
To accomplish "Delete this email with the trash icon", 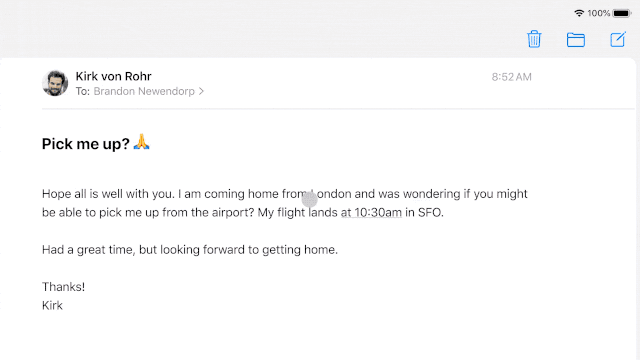I will pos(534,39).
